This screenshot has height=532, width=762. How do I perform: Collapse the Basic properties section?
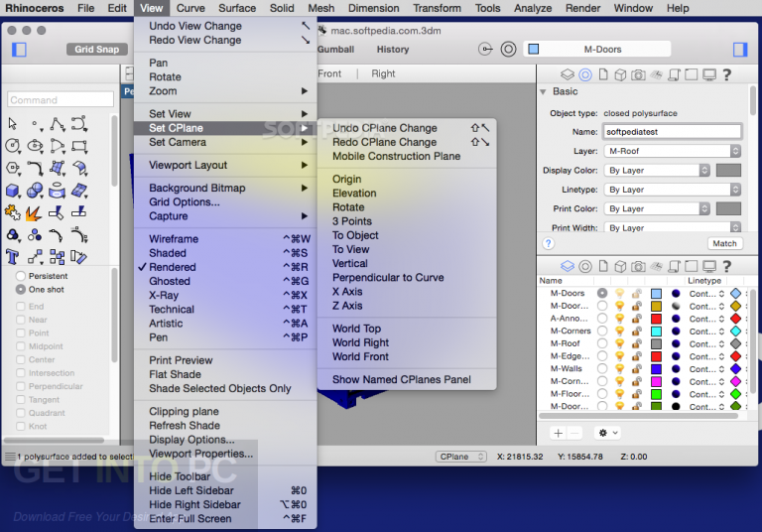[544, 92]
